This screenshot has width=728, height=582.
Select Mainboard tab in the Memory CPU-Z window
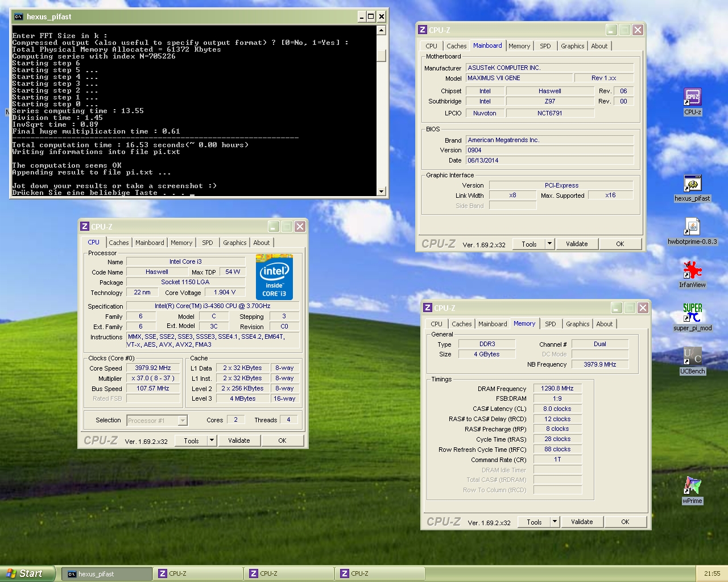pos(493,325)
